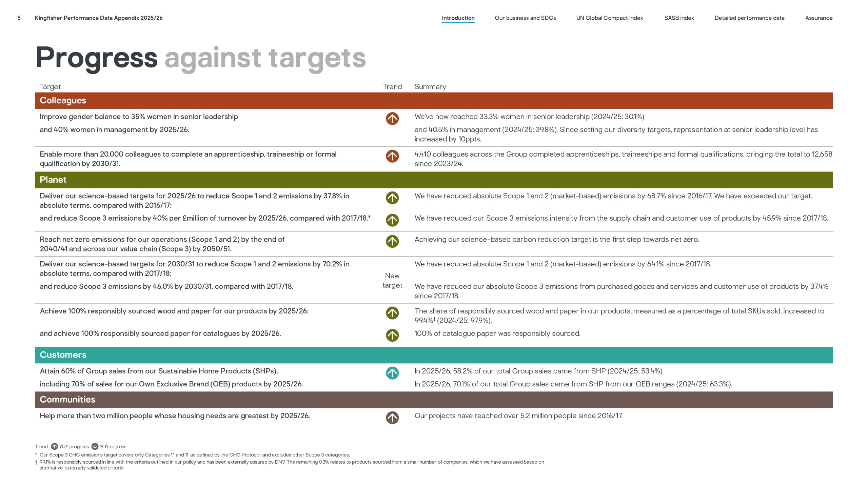Click the Scope 3 40% per £million trend arrow
This screenshot has width=868, height=488.
click(392, 220)
